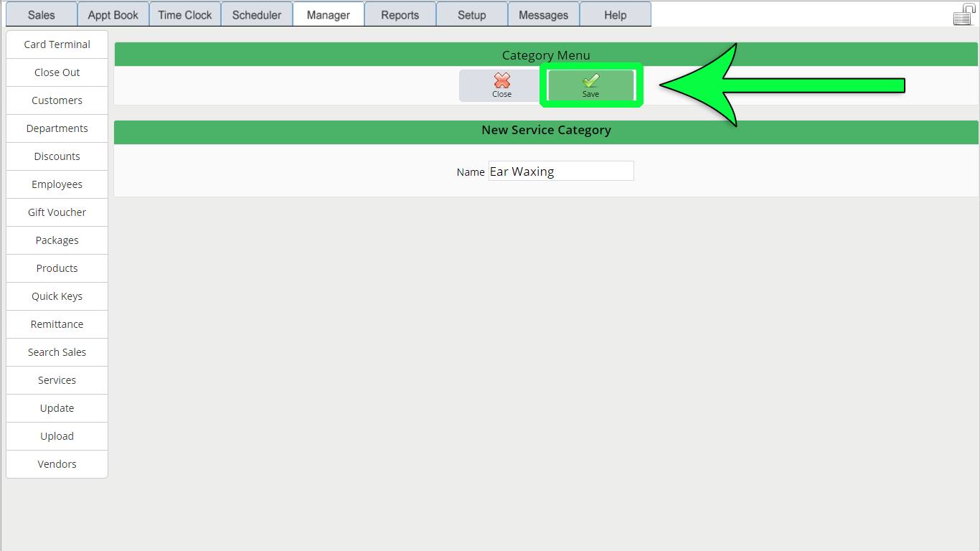
Task: Click the Save button with green checkmark
Action: coord(590,85)
